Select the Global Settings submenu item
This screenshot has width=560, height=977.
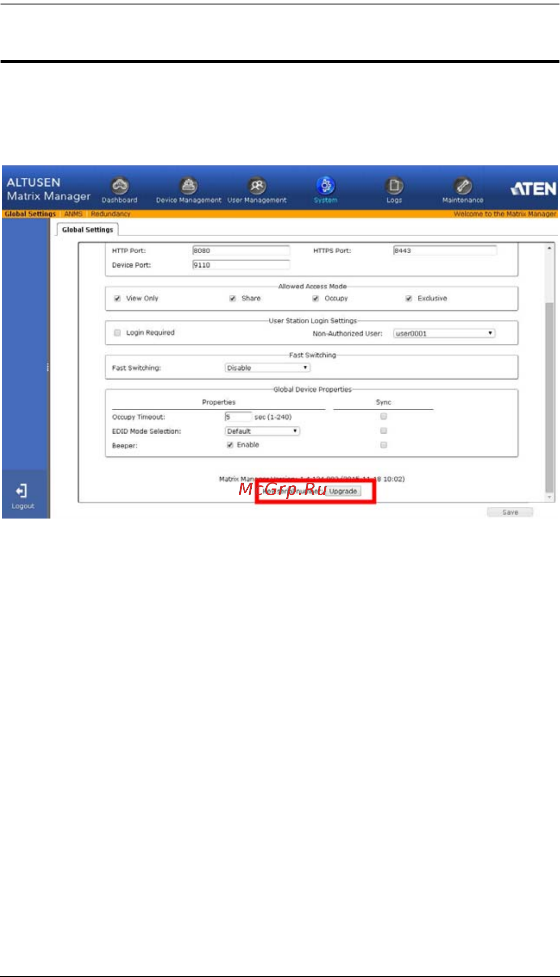click(x=30, y=214)
